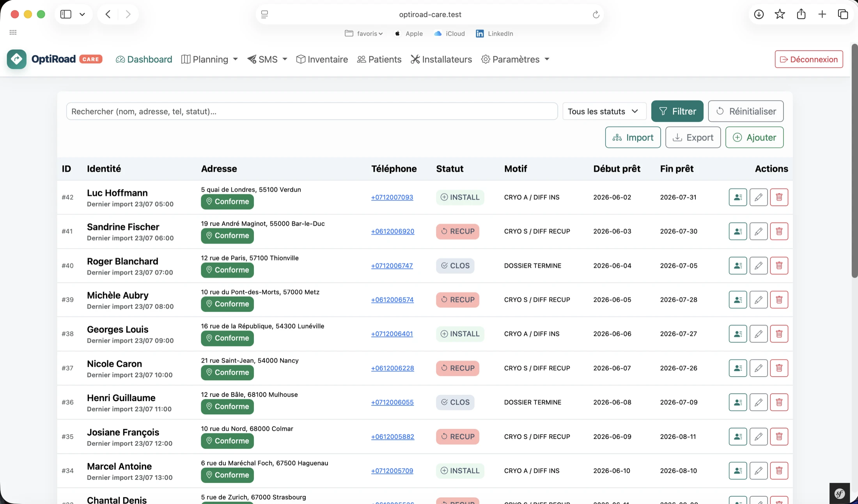Open patient card for Marcel Antoine

737,471
